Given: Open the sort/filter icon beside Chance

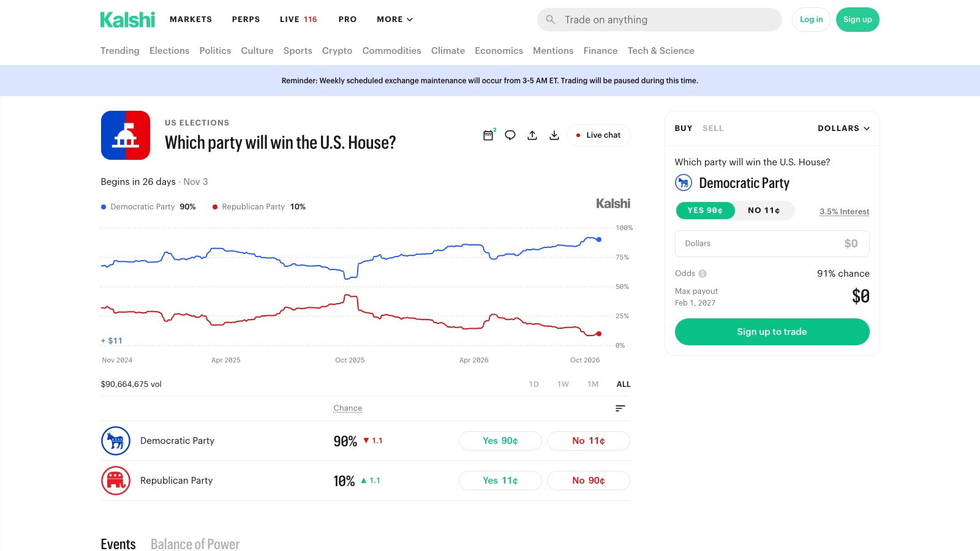Looking at the screenshot, I should coord(620,408).
